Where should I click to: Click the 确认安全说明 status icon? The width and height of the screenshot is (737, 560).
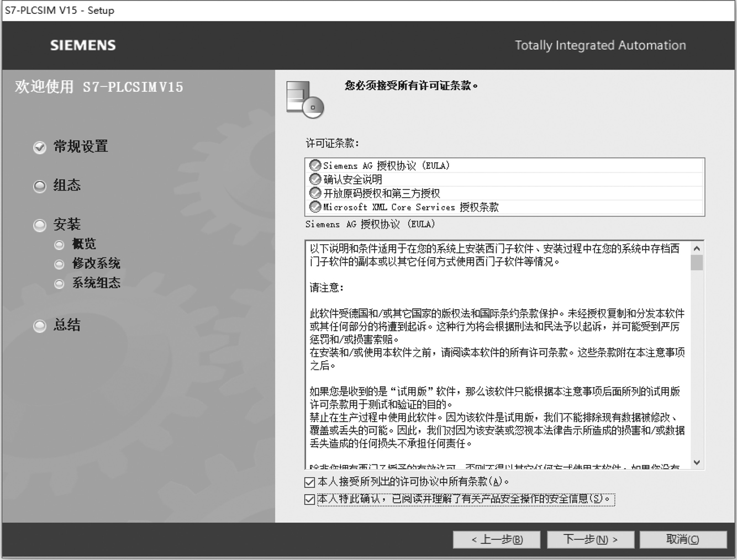tap(315, 179)
